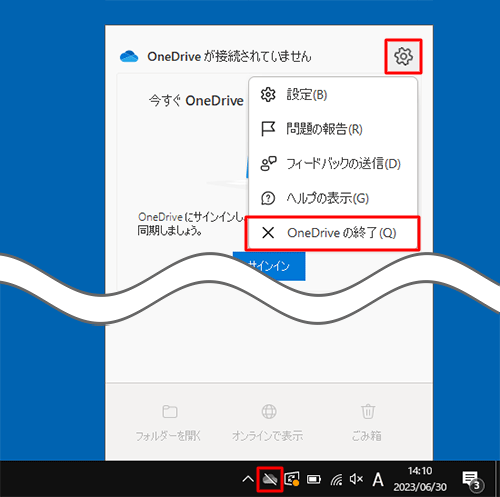Expand hidden tray icons chevron
500x497 pixels.
pyautogui.click(x=248, y=479)
